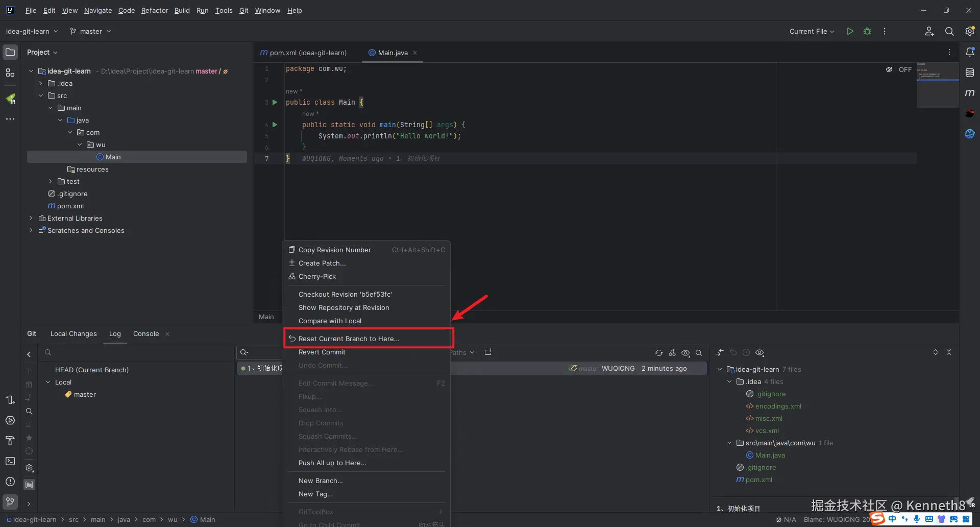This screenshot has height=527, width=980.
Task: Open Search Everywhere magnifier icon
Action: [949, 31]
